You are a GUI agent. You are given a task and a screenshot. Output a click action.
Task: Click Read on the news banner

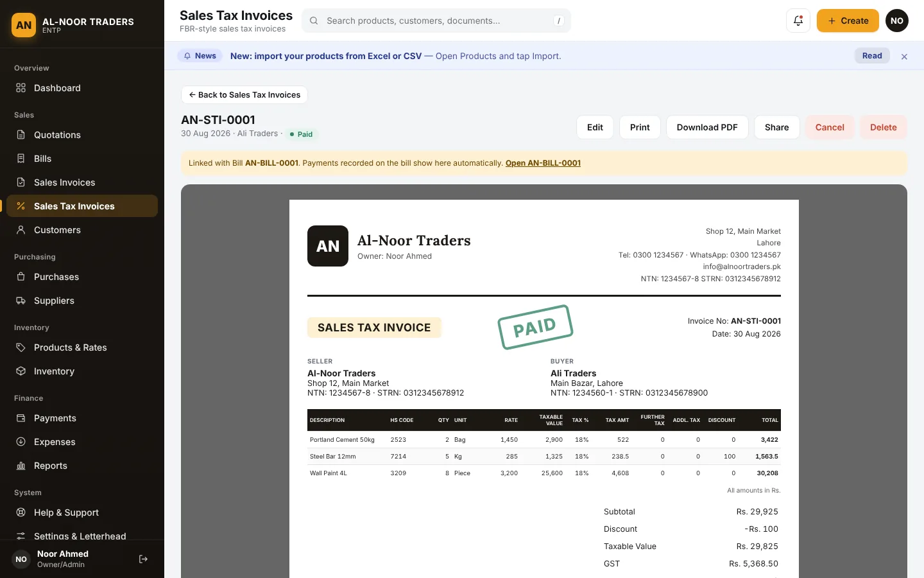coord(872,56)
